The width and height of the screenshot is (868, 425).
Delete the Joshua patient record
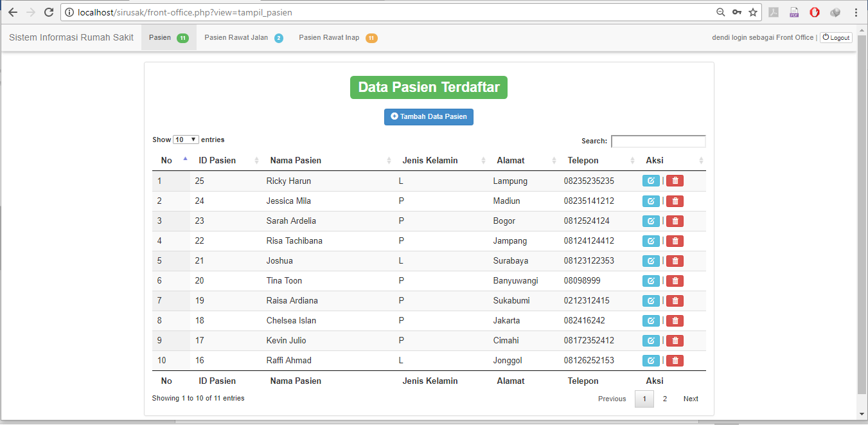(675, 261)
